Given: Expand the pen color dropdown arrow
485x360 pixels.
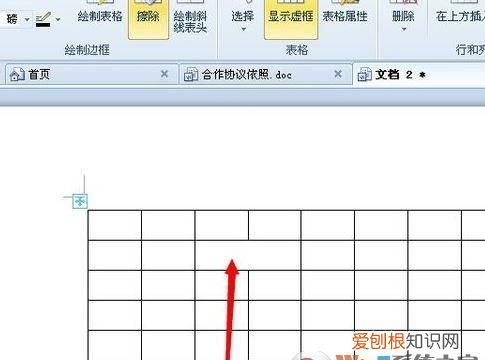Looking at the screenshot, I should click(58, 20).
